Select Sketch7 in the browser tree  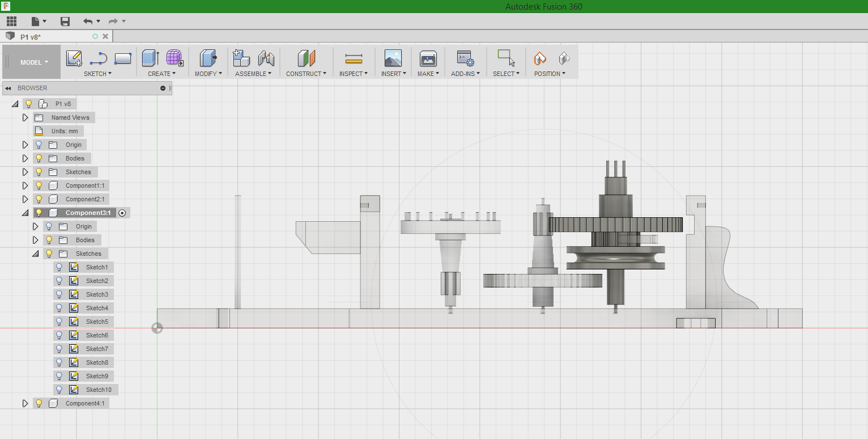(x=97, y=349)
